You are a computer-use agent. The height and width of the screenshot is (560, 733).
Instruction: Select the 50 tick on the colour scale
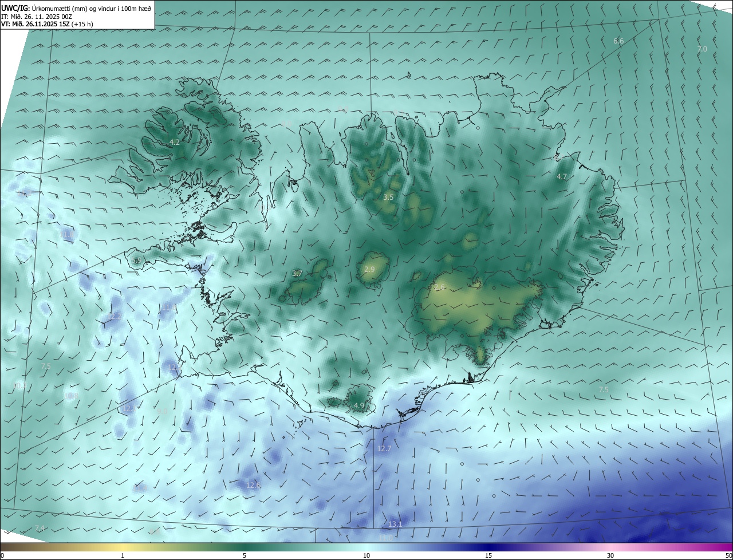point(728,555)
